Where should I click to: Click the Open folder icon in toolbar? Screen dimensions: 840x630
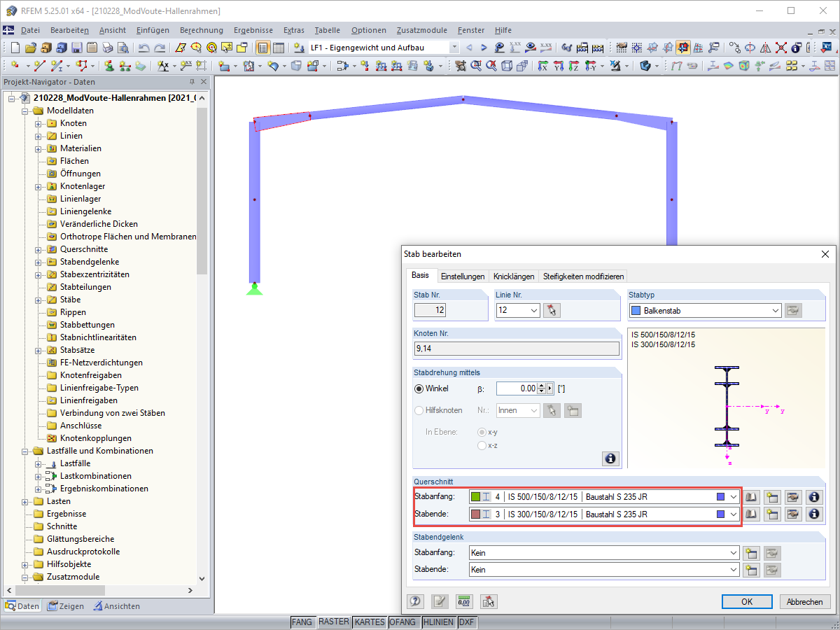(30, 48)
